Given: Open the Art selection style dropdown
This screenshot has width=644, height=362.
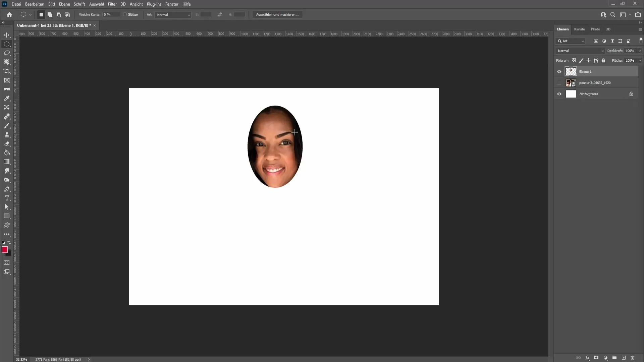Looking at the screenshot, I should coord(173,15).
